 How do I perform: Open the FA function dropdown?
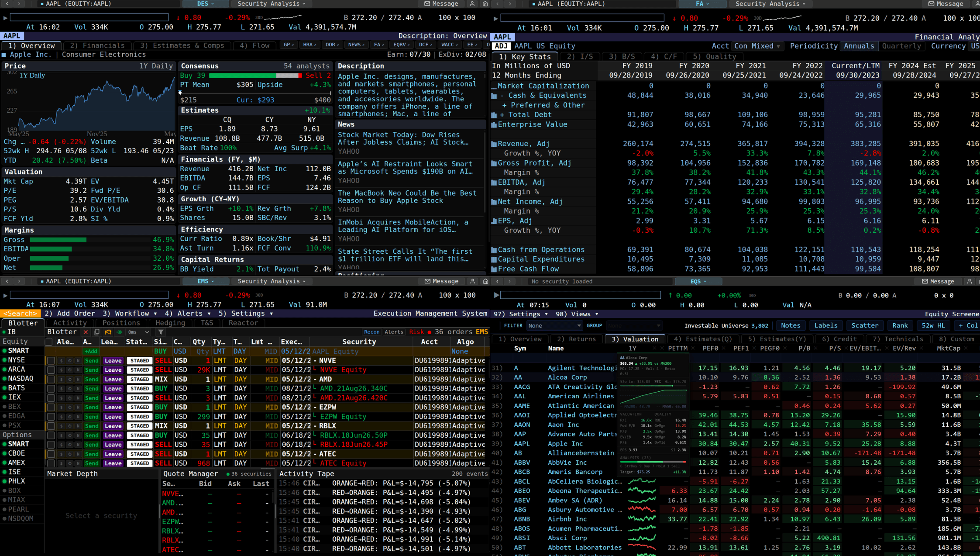pos(702,3)
